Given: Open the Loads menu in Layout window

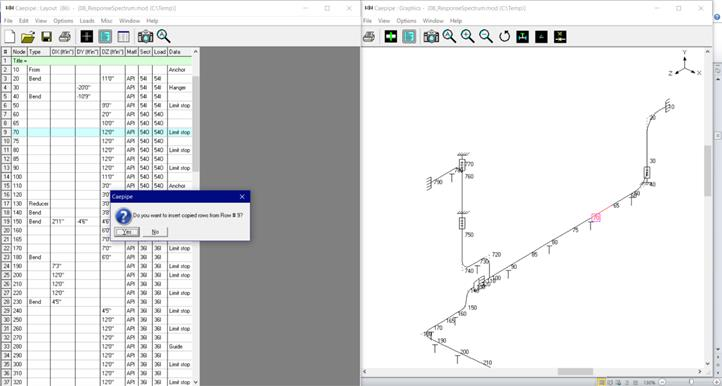Looking at the screenshot, I should coord(87,21).
